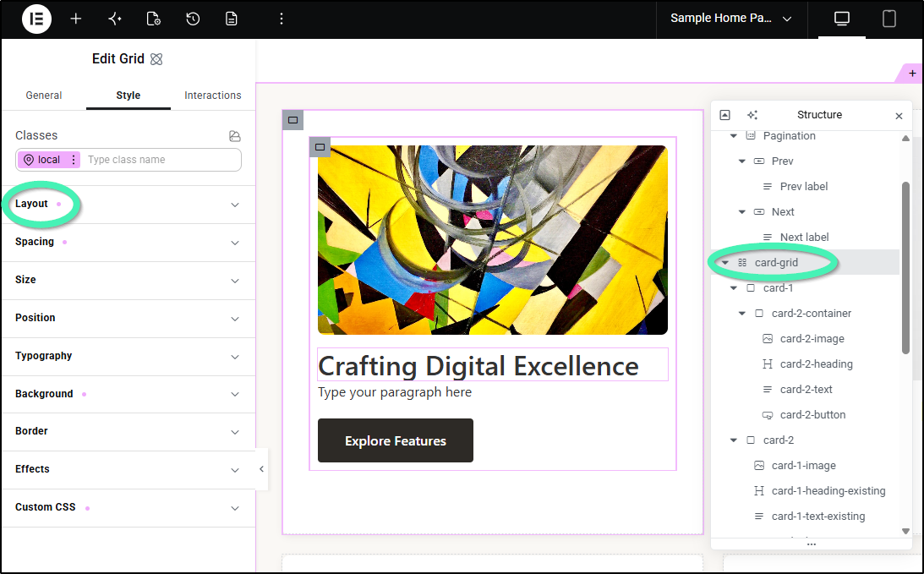Select the Style tab

tap(128, 96)
